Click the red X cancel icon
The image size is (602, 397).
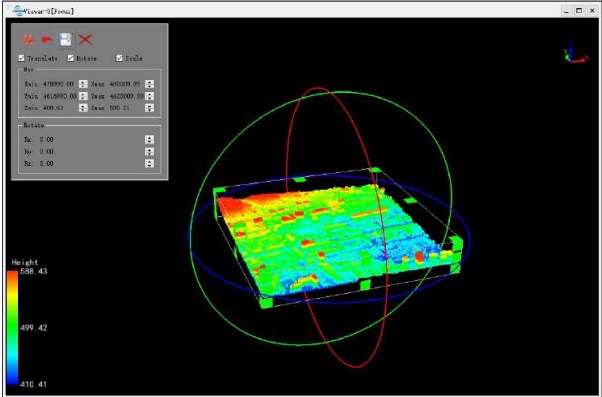click(x=85, y=39)
